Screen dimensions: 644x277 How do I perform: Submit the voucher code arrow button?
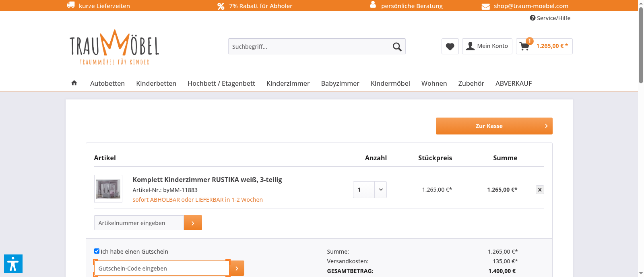[x=237, y=268]
